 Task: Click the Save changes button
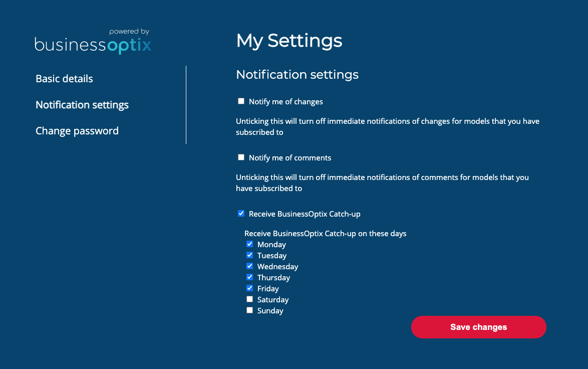pyautogui.click(x=478, y=327)
